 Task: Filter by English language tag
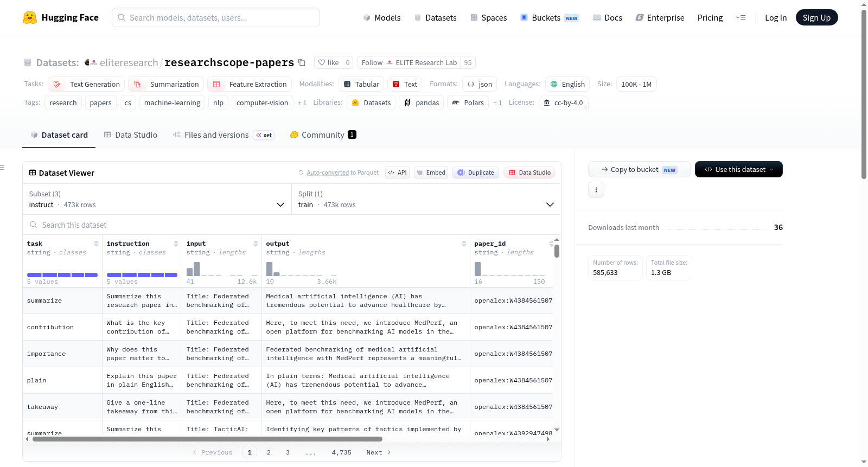[567, 84]
